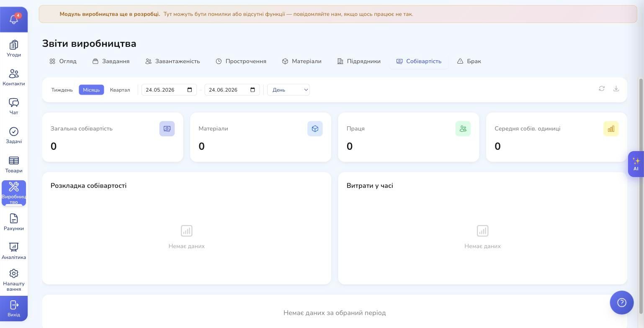This screenshot has height=328, width=644.
Task: Refresh the report with the reload icon
Action: point(602,89)
